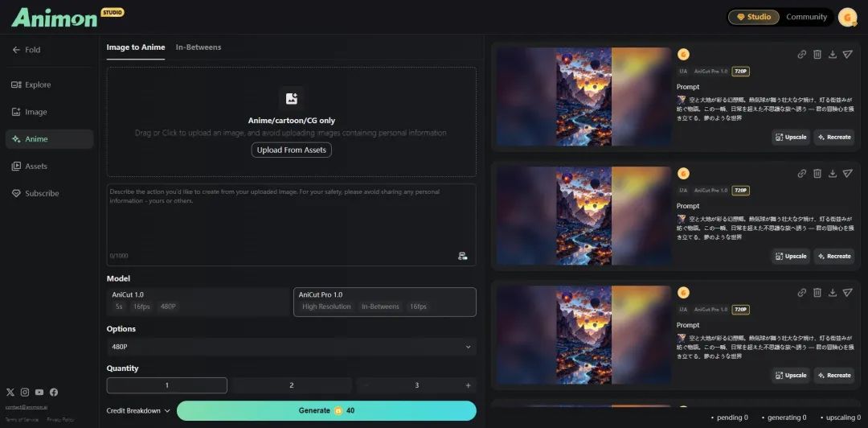Screen dimensions: 868x428
Task: Click the user avatar at top right
Action: (847, 17)
